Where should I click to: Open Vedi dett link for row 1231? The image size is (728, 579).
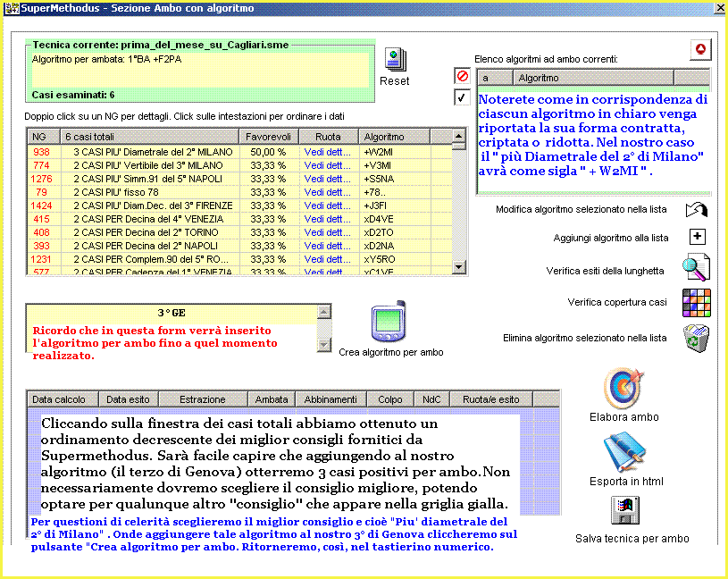pos(327,259)
